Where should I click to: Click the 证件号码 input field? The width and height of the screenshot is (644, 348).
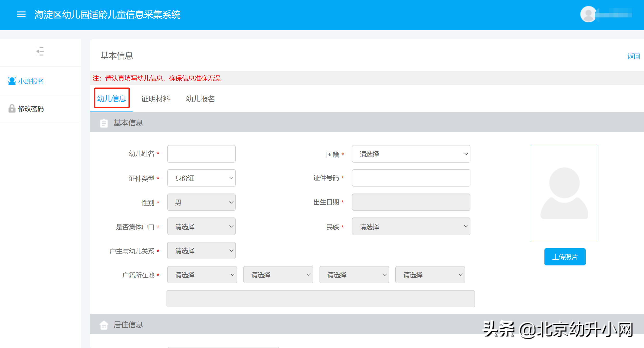(411, 178)
